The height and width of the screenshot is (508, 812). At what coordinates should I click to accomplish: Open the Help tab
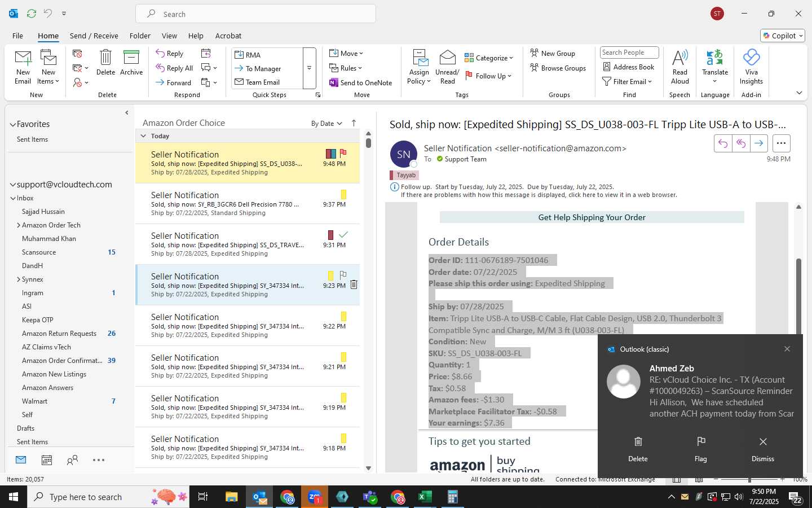coord(196,36)
